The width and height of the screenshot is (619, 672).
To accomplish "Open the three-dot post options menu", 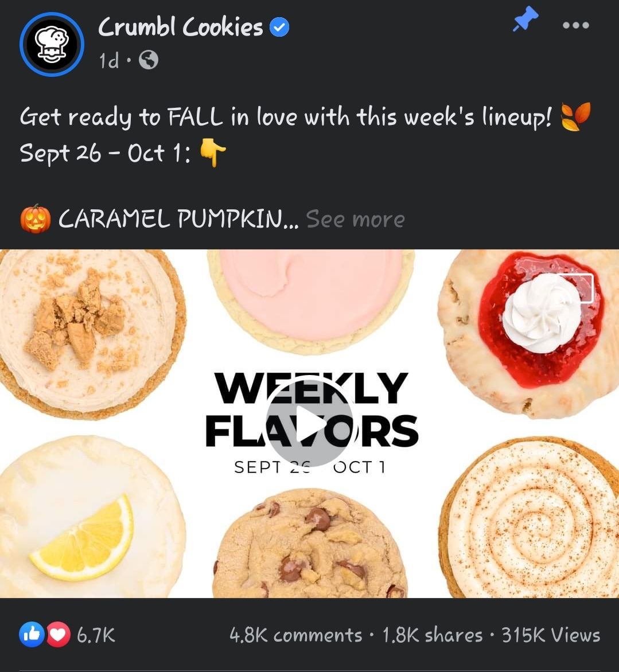I will 576,25.
